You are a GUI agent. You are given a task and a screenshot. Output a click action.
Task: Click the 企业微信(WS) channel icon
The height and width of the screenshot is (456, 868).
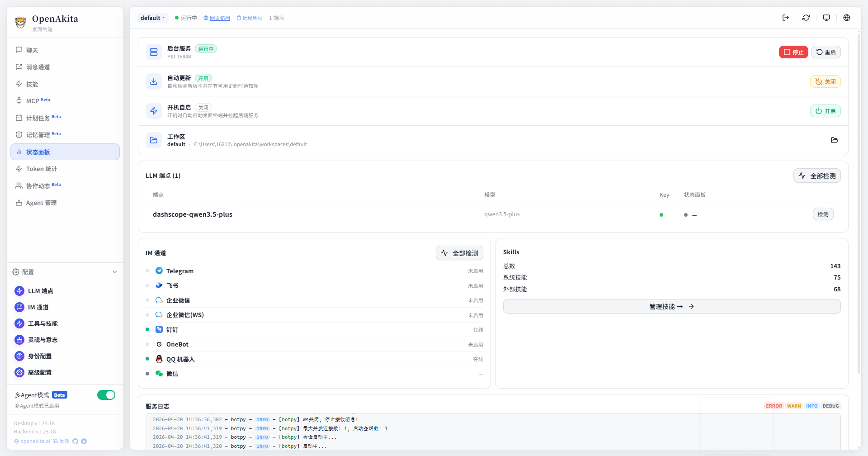(x=159, y=315)
